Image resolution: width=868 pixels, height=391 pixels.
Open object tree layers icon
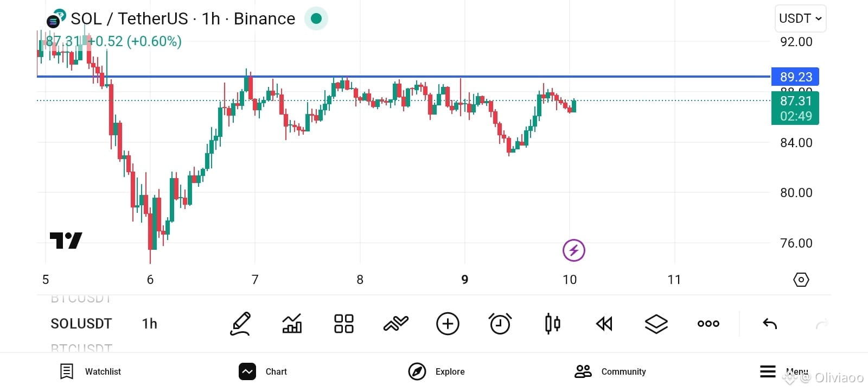pos(656,324)
